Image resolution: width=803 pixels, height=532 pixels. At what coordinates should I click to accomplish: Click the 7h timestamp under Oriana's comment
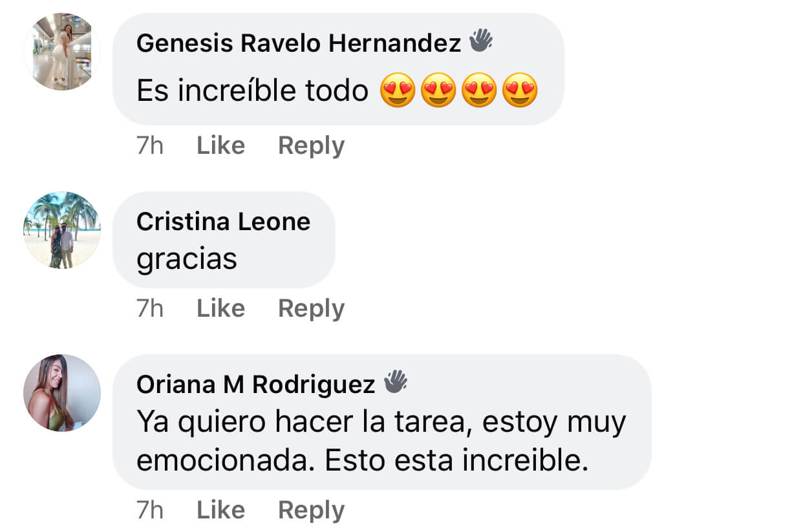click(150, 510)
